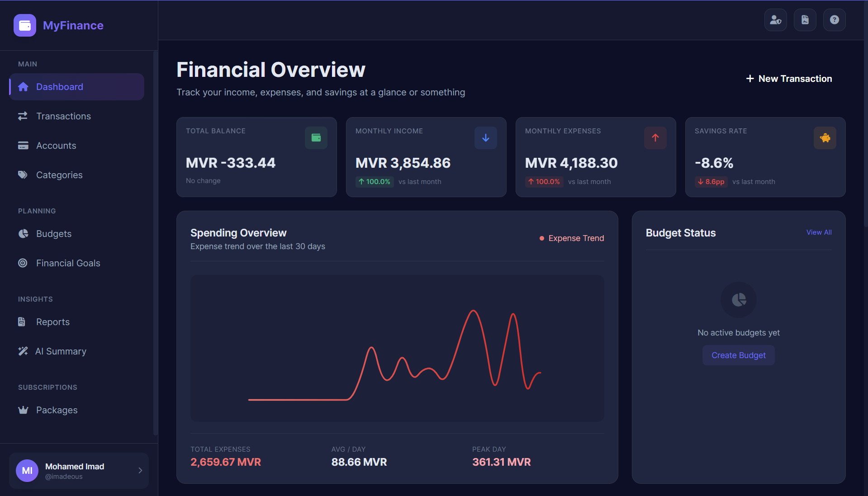The width and height of the screenshot is (868, 496).
Task: Click the MyFinance wallet logo icon
Action: (x=25, y=25)
